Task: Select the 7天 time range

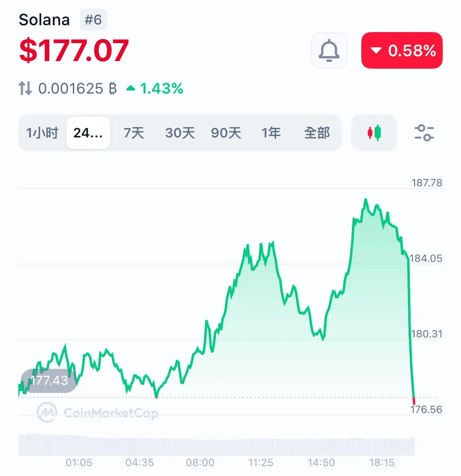Action: coord(134,133)
